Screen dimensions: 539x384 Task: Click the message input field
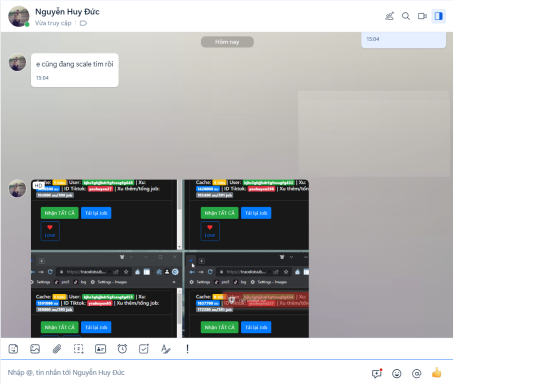pos(186,373)
